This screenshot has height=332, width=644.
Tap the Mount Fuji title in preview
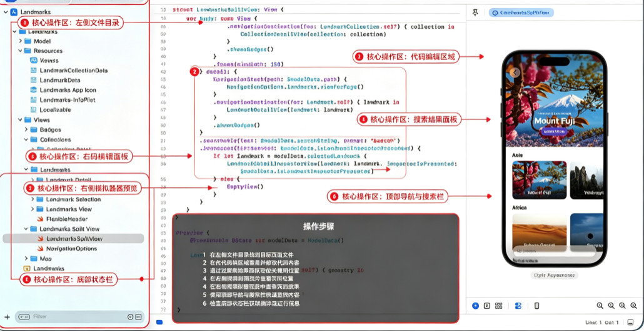[554, 121]
